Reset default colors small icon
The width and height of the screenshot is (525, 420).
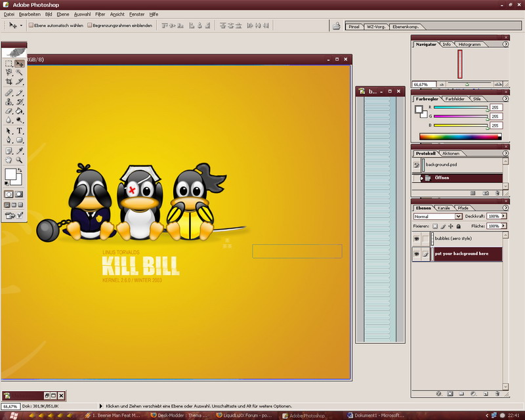[x=7, y=183]
